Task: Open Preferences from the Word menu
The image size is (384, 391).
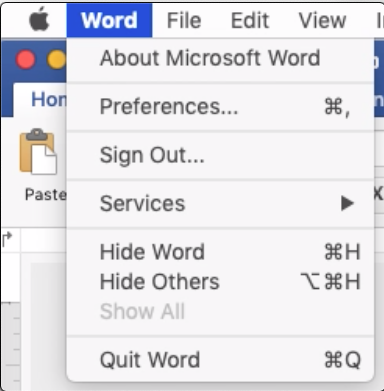Action: [220, 107]
